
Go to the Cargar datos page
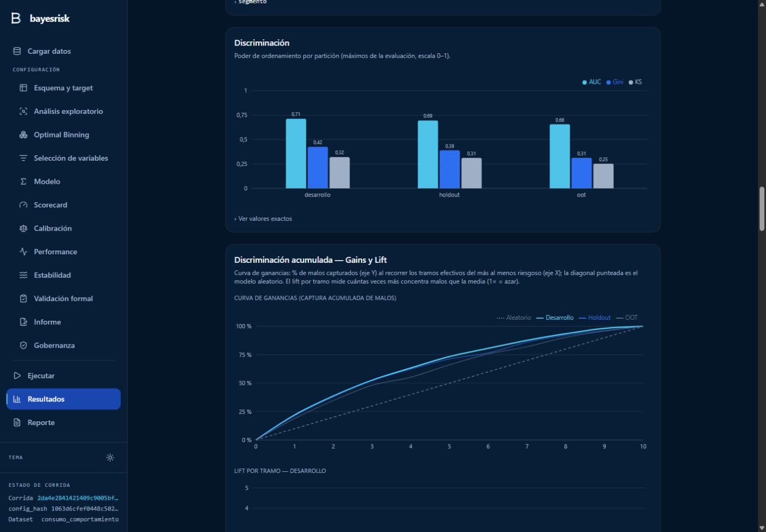click(63, 51)
